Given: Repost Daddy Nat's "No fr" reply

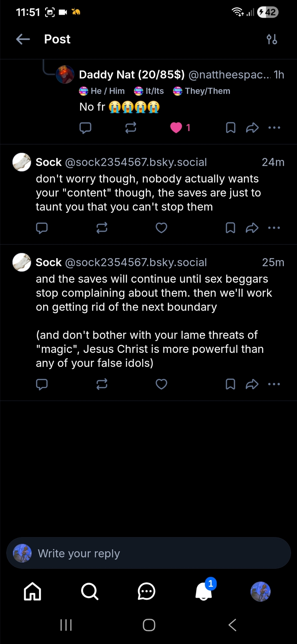Looking at the screenshot, I should [131, 128].
